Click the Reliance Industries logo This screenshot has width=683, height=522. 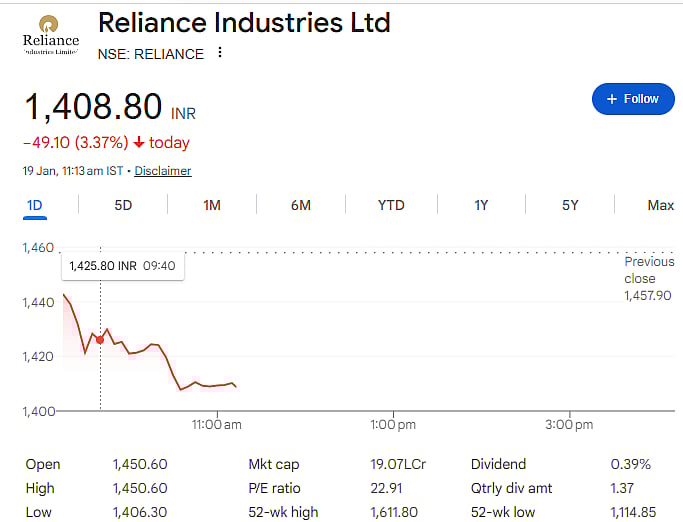[50, 35]
